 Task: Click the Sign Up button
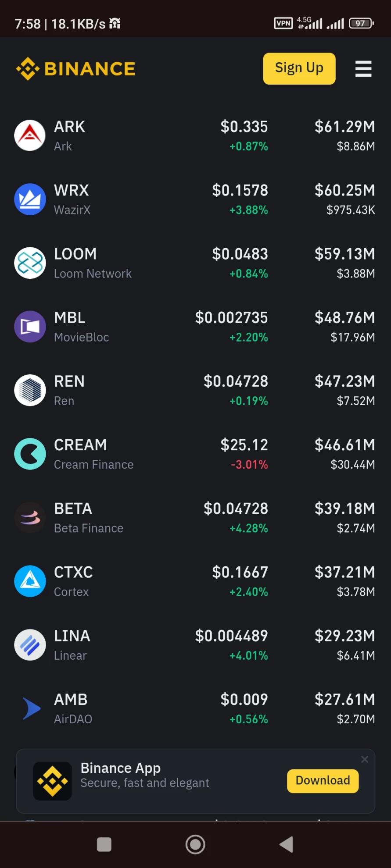[x=299, y=68]
